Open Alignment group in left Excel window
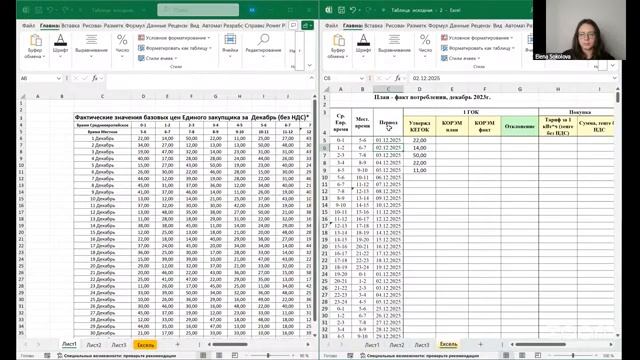 click(91, 45)
